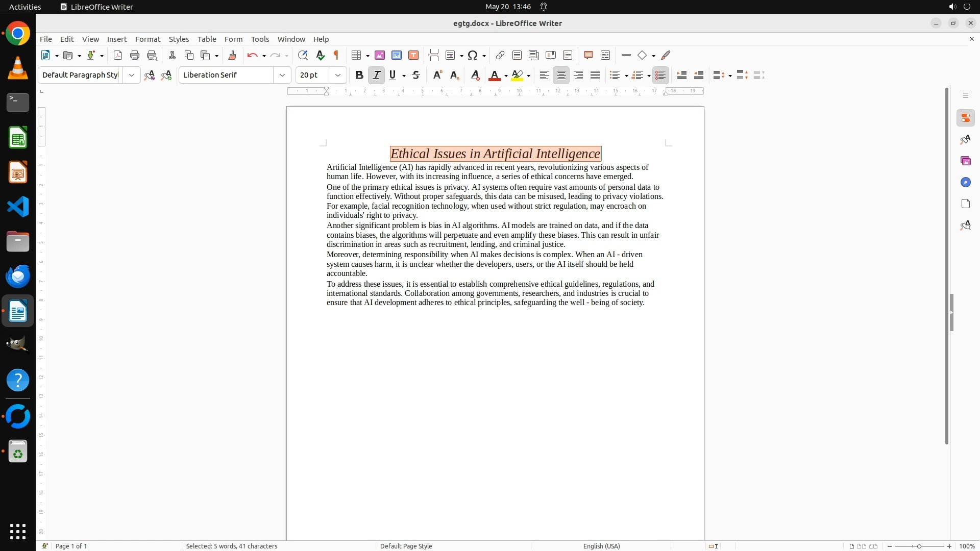Open the Tools menu

(260, 39)
